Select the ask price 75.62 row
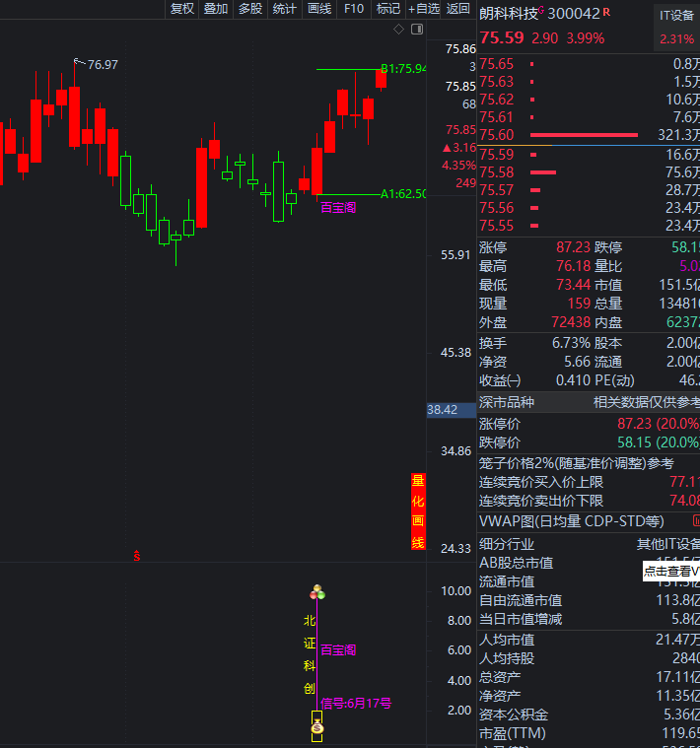 click(x=589, y=100)
